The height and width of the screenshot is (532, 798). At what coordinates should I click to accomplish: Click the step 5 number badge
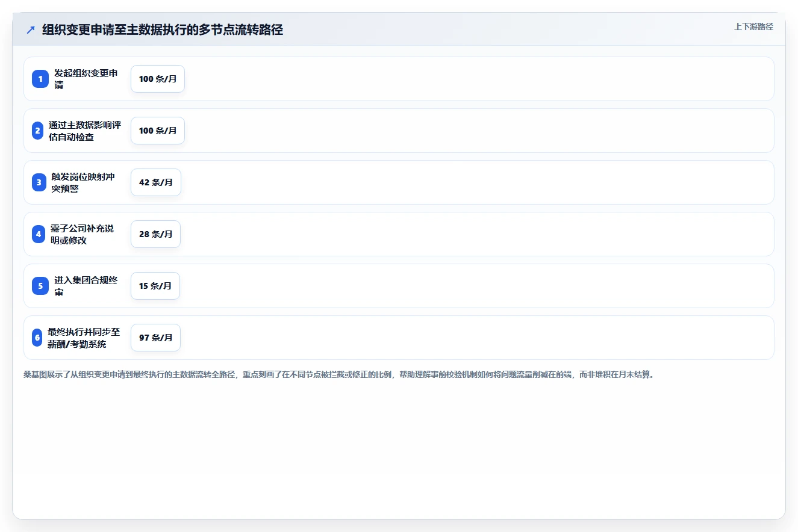[x=40, y=286]
